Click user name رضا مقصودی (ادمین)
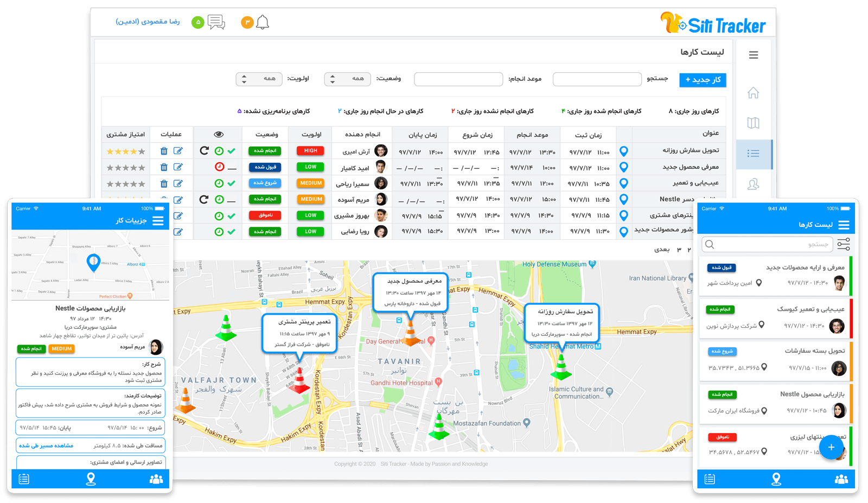 (148, 22)
